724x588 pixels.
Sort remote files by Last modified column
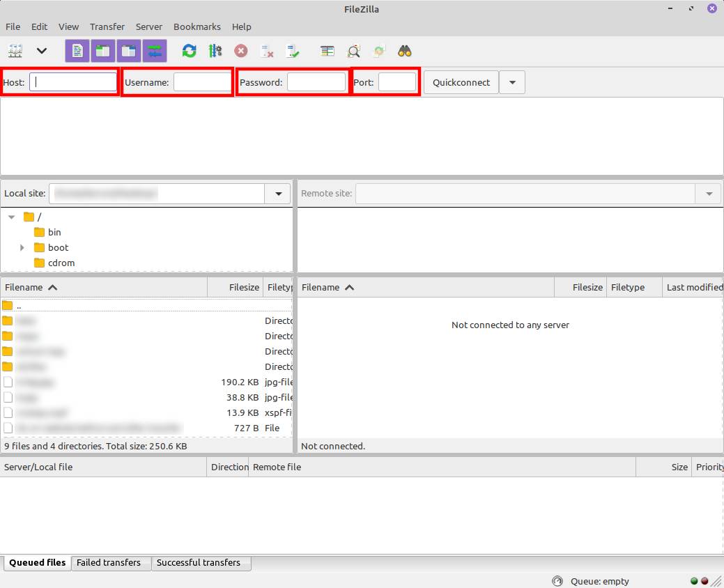pyautogui.click(x=693, y=287)
